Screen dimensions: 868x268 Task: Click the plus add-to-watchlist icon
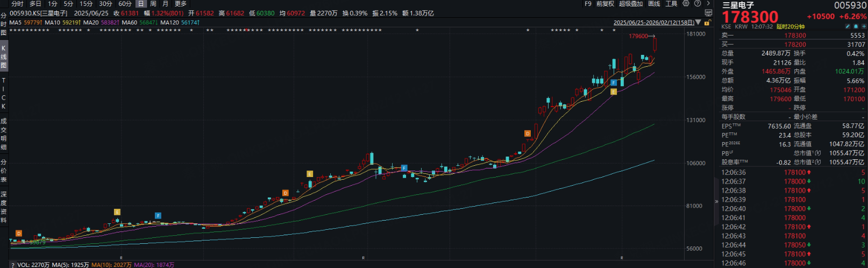coord(863,26)
